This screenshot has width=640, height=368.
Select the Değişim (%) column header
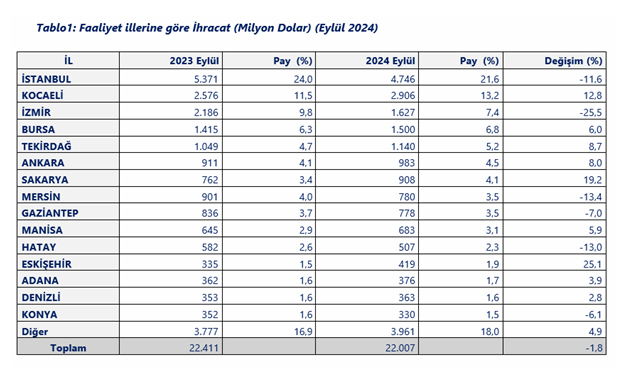[573, 61]
